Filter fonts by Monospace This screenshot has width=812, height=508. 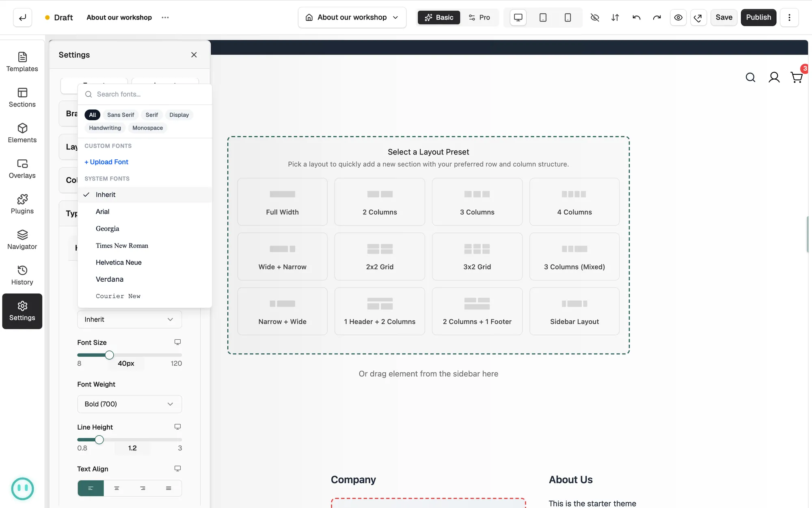[148, 128]
